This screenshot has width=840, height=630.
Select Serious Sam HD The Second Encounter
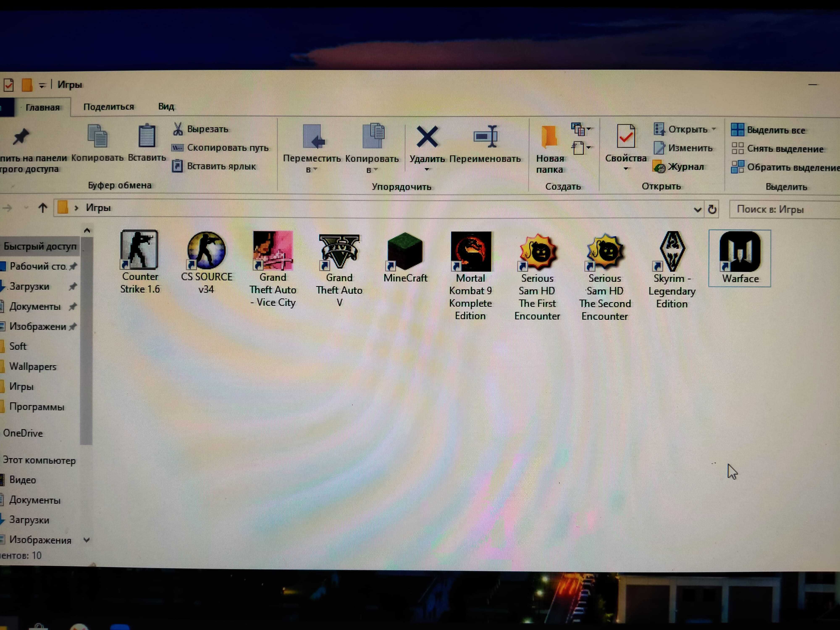click(605, 277)
